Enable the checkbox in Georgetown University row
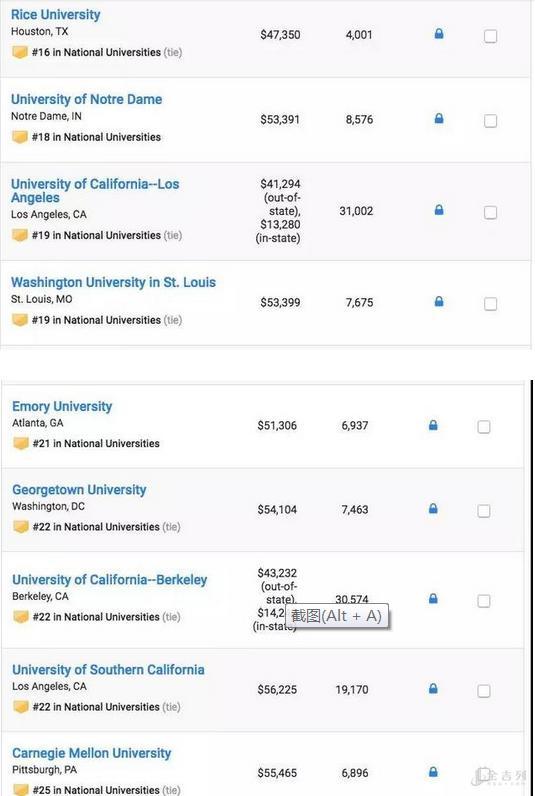The width and height of the screenshot is (535, 796). click(484, 510)
